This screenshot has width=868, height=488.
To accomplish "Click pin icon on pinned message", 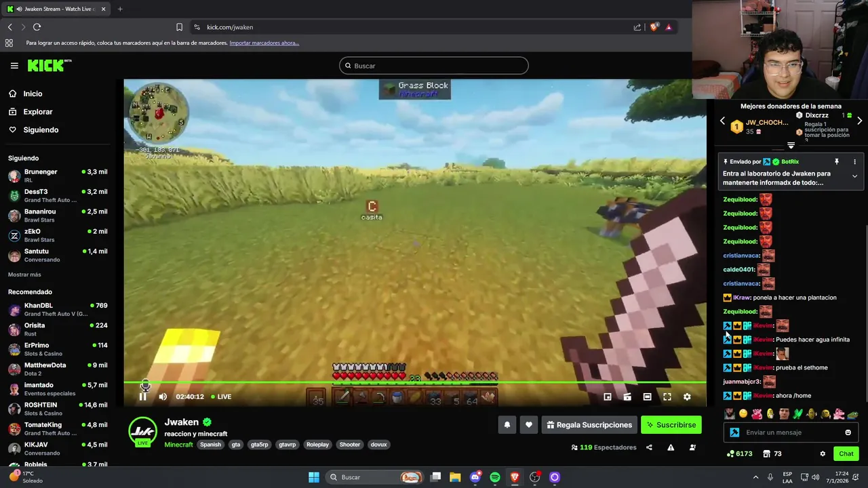I will point(837,162).
